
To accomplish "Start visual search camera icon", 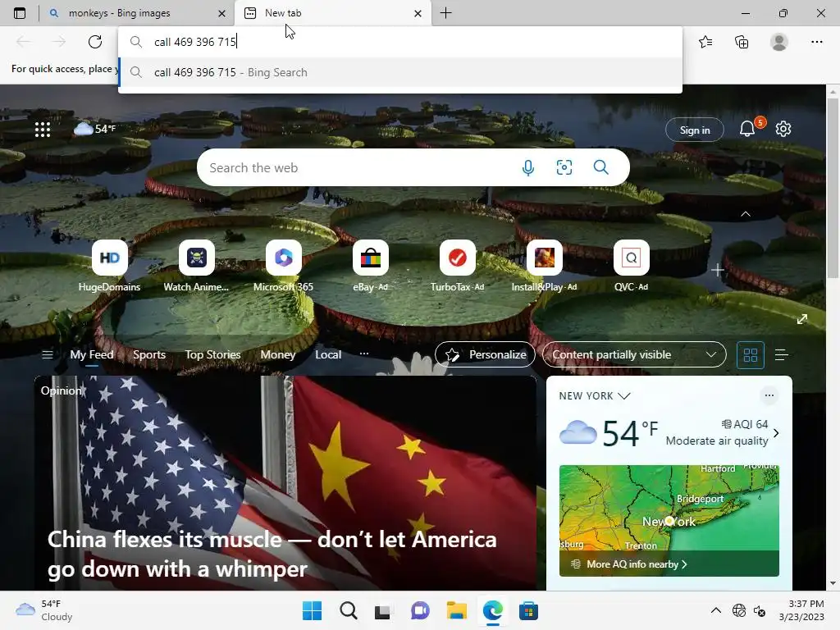I will pos(564,167).
